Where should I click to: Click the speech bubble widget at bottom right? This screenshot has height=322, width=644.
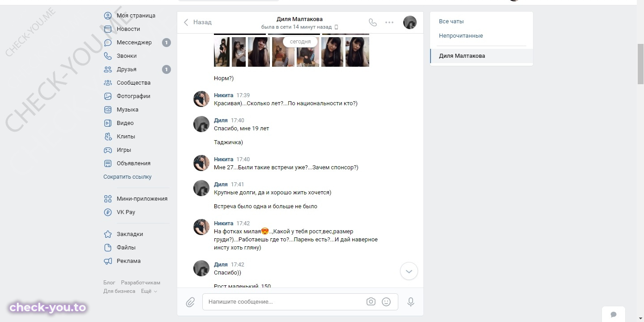614,315
